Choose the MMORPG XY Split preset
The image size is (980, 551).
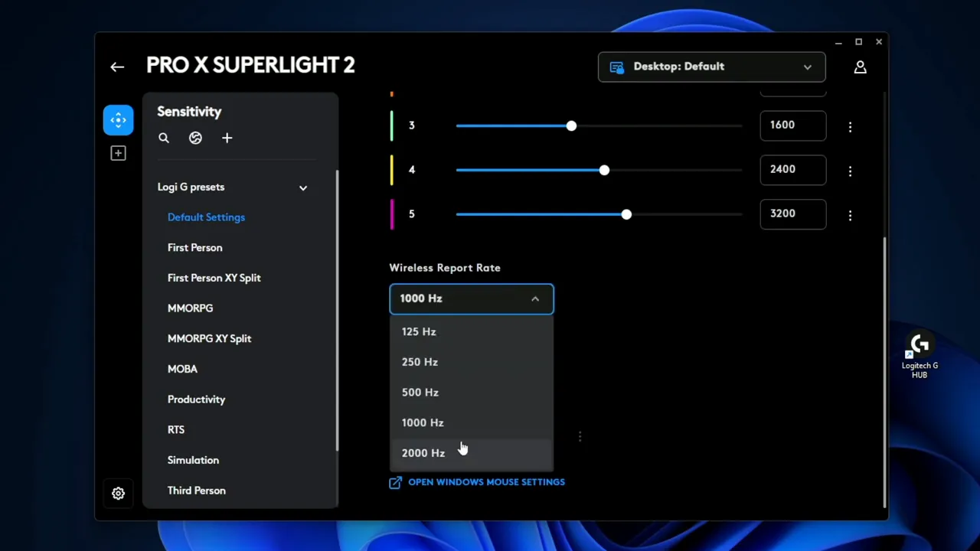209,339
